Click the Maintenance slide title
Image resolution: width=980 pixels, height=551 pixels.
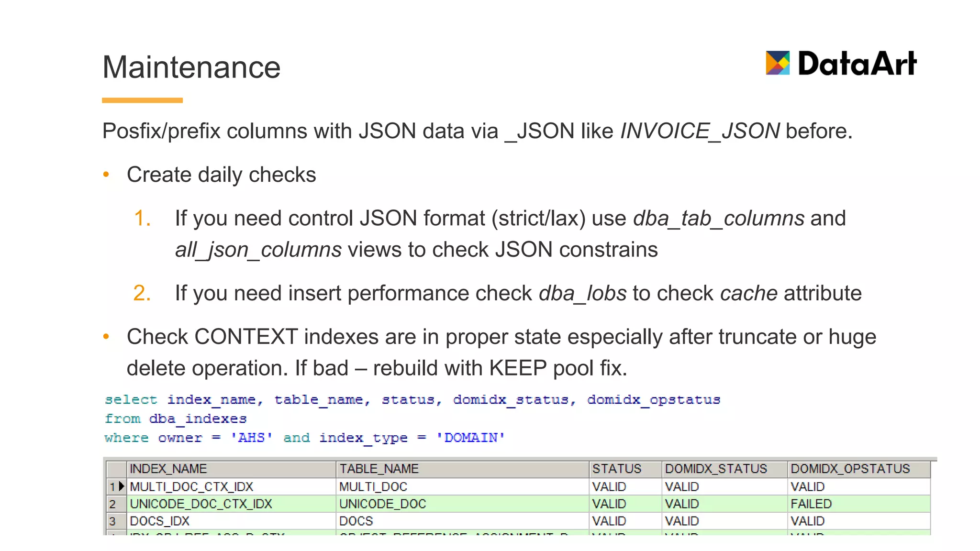(x=191, y=67)
